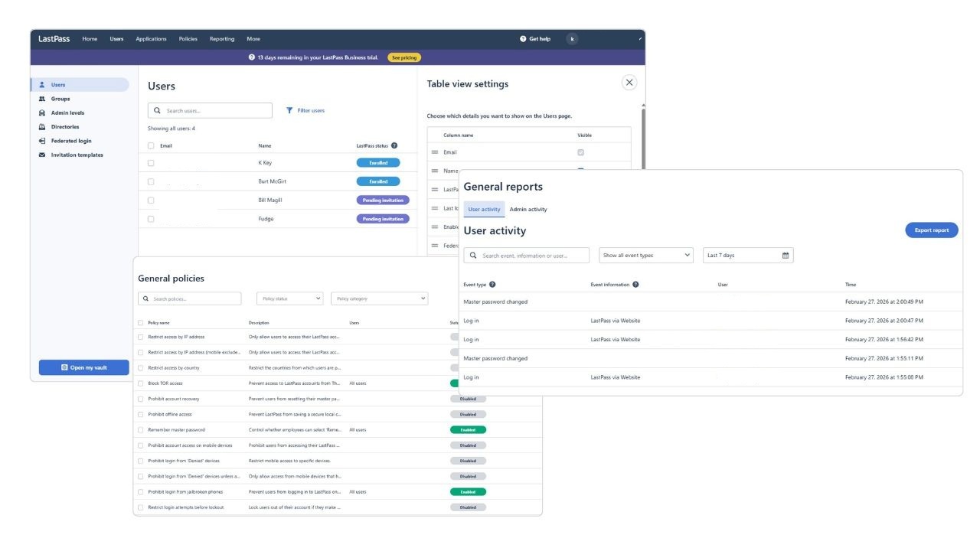The image size is (980, 551).
Task: Click the Log in event at 1:56:42 PM
Action: 710,340
